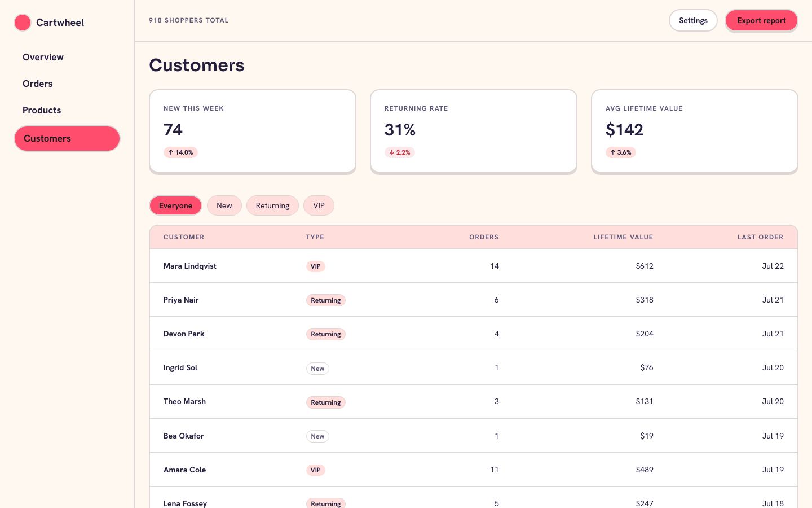Sort by the Orders column header
Viewport: 812px width, 508px height.
484,237
